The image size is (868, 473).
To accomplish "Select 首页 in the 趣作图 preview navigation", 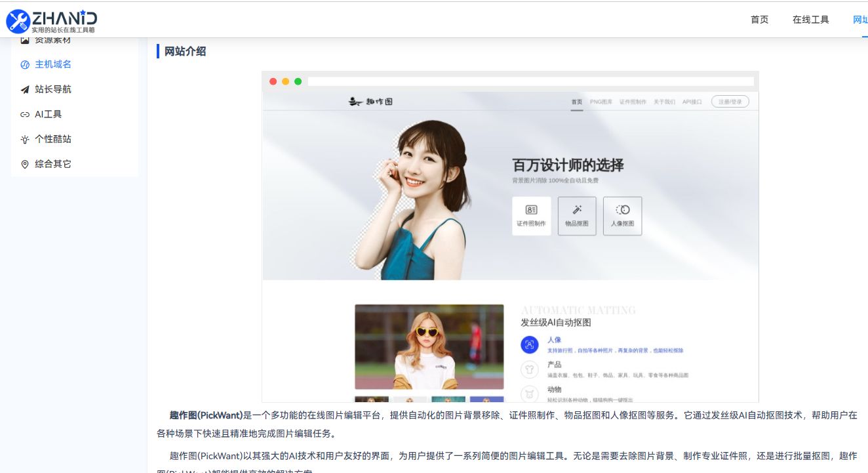I will [x=577, y=102].
